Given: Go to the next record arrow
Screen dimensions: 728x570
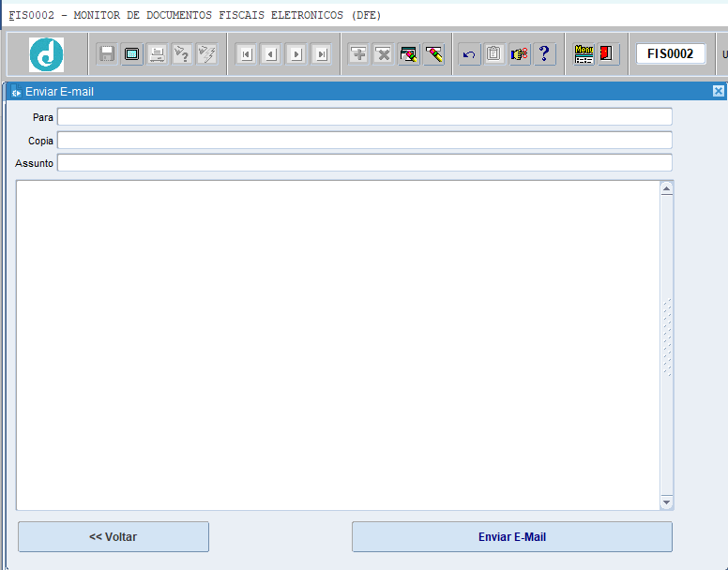Looking at the screenshot, I should click(x=296, y=54).
